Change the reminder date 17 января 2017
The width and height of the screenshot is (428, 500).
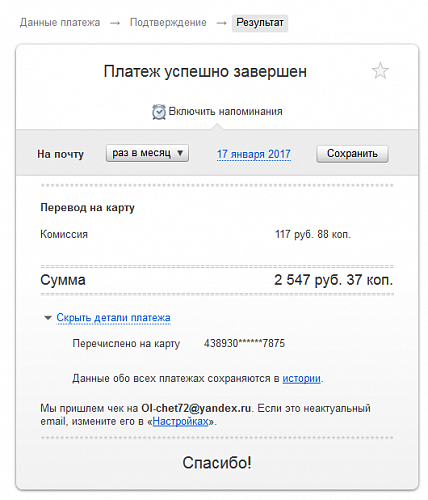[254, 154]
